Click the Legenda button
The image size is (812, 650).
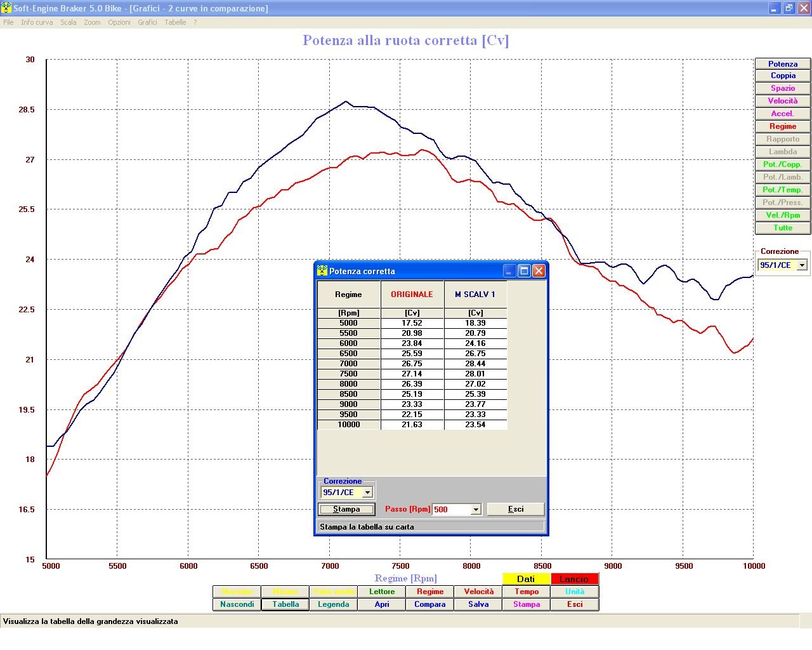coord(334,604)
